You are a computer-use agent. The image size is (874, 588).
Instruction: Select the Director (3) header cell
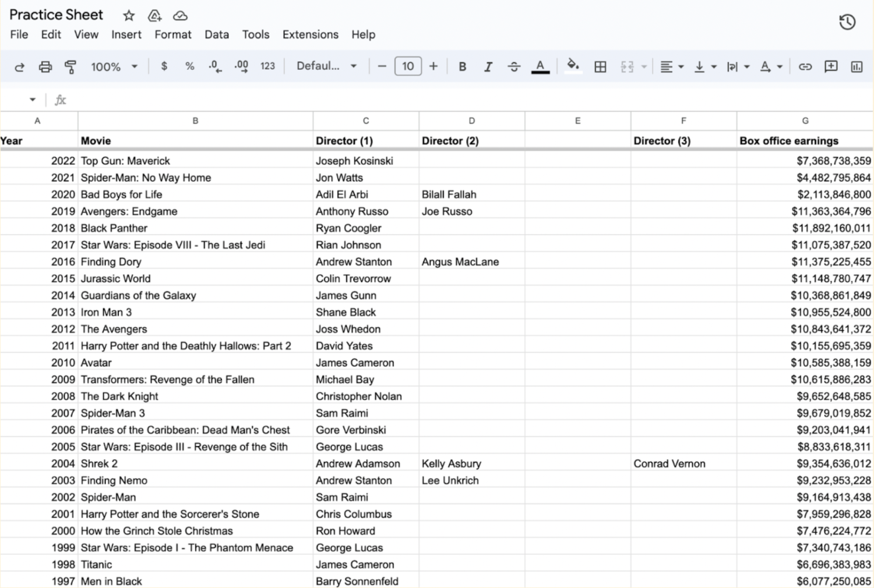pyautogui.click(x=683, y=140)
